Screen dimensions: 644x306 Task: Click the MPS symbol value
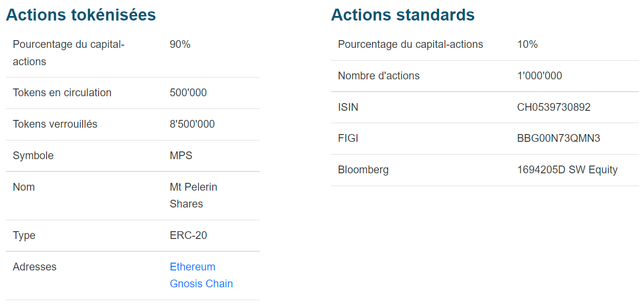coord(181,156)
